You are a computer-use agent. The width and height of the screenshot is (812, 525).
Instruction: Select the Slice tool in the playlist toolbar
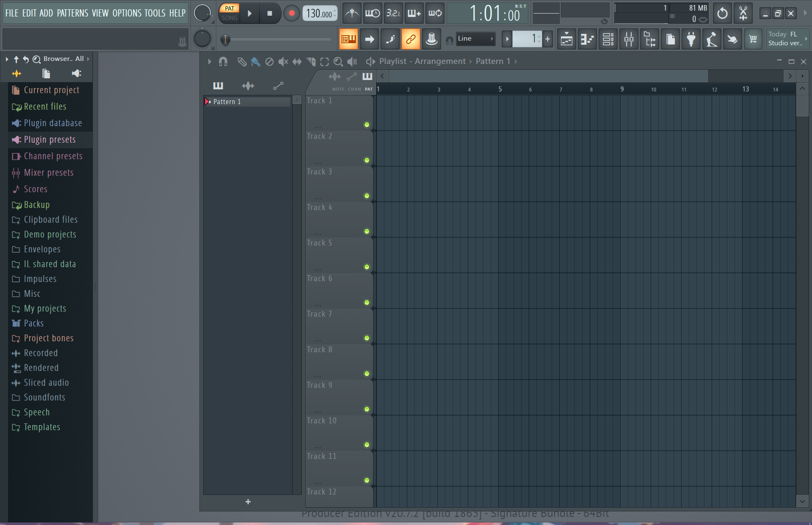click(x=311, y=62)
